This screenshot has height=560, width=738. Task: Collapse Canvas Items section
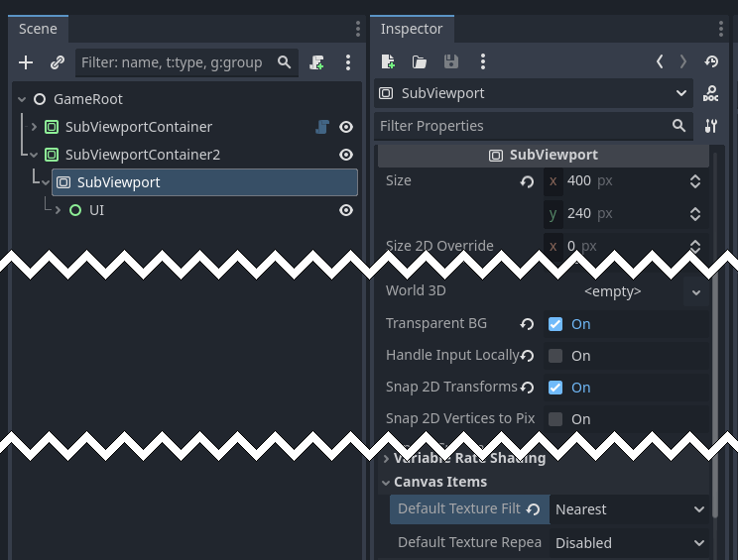click(x=386, y=483)
